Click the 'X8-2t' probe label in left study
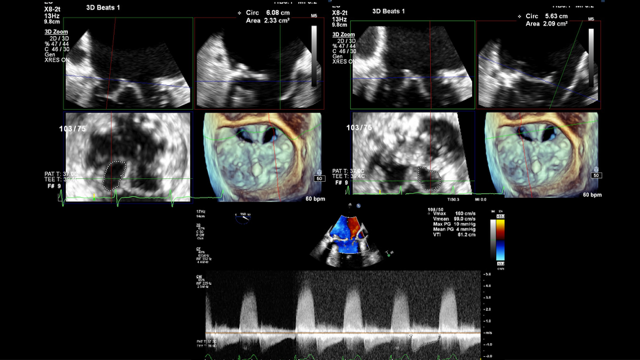The image size is (640, 360). (x=52, y=9)
